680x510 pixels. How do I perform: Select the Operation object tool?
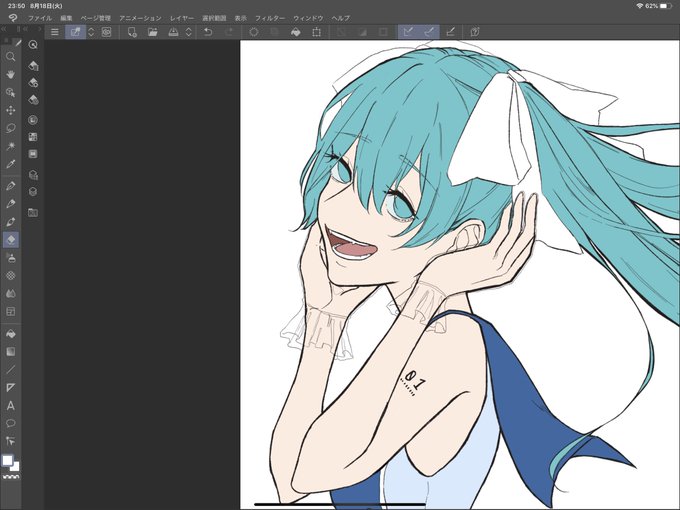tap(11, 92)
